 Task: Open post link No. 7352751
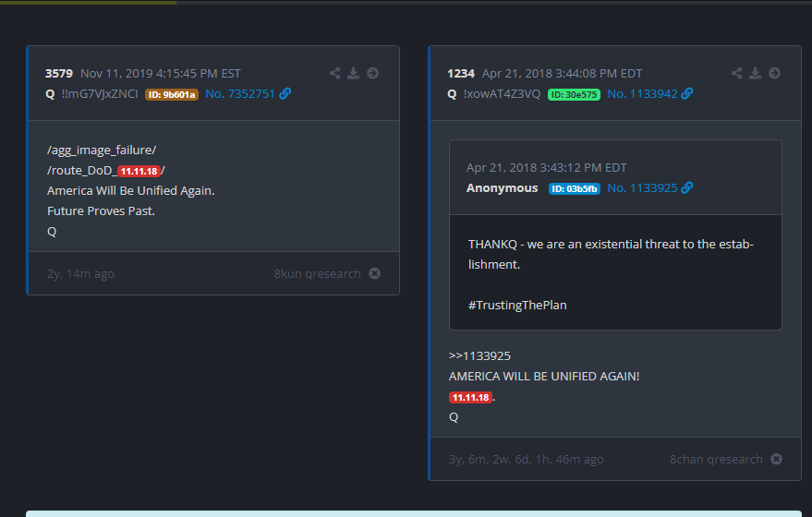[240, 93]
